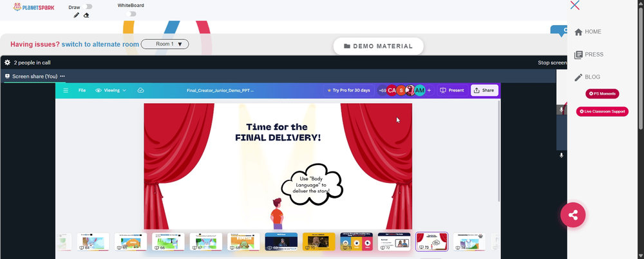Select the eraser tool
644x259 pixels.
tap(86, 15)
